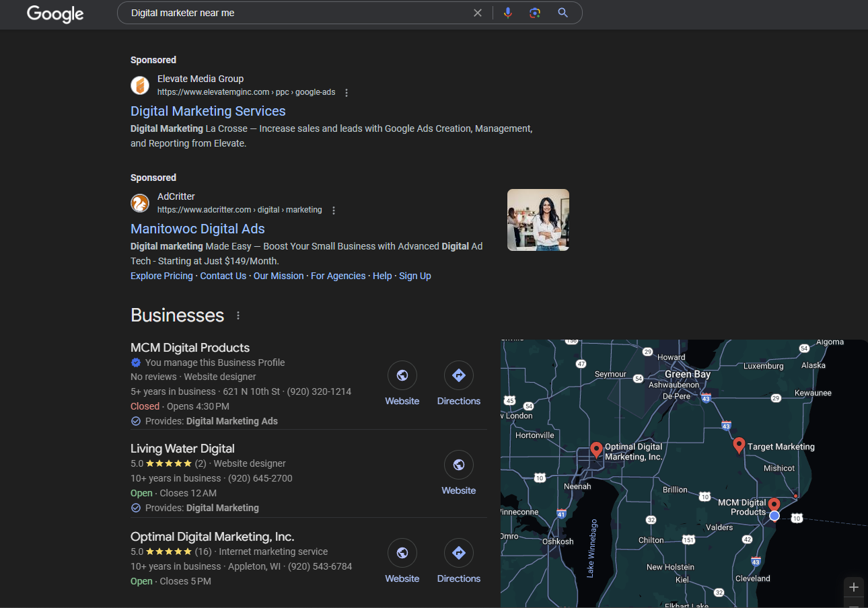Screen dimensions: 868x608
Task: Clear the search box with the X icon
Action: click(x=478, y=13)
